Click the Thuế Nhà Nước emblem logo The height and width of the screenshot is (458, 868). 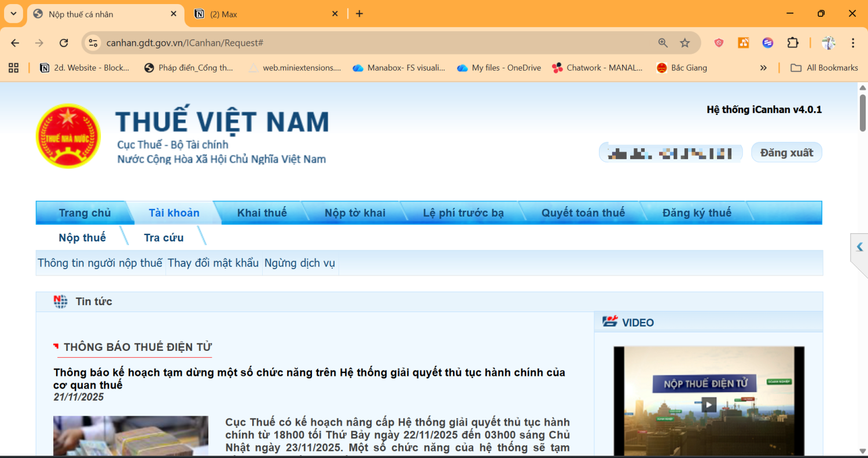point(68,137)
